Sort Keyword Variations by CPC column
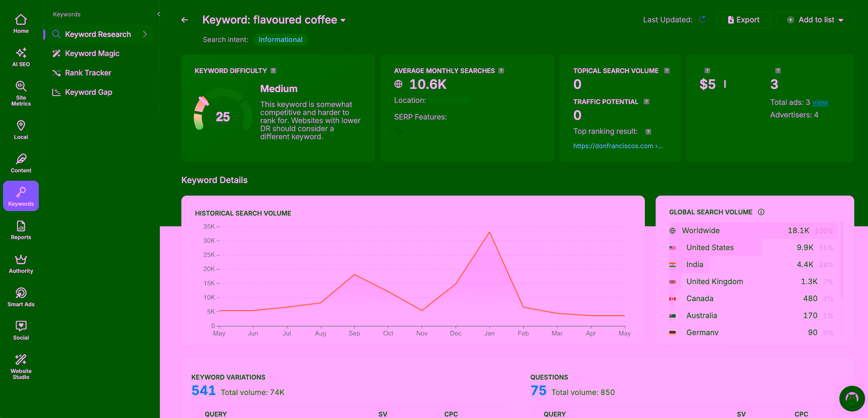Screen dimensions: 868x418 pyautogui.click(x=451, y=414)
